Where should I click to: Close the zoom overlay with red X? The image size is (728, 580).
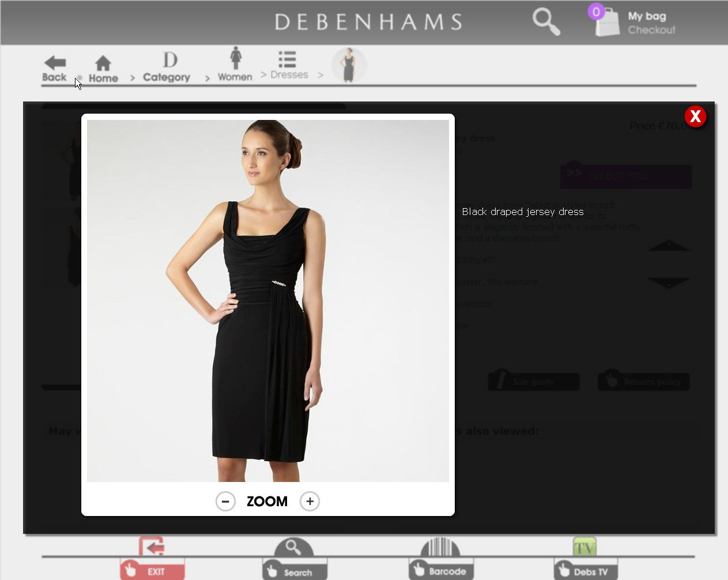pos(695,116)
